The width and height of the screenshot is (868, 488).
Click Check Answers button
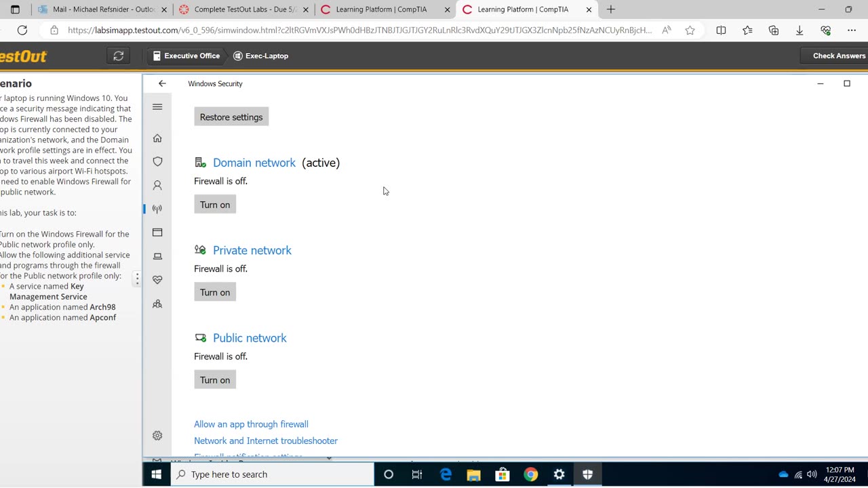tap(839, 56)
